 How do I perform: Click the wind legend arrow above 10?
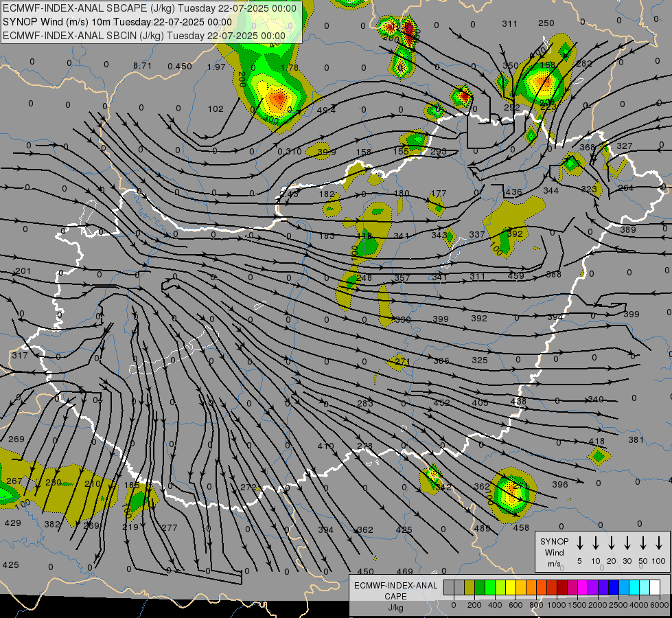[x=595, y=543]
